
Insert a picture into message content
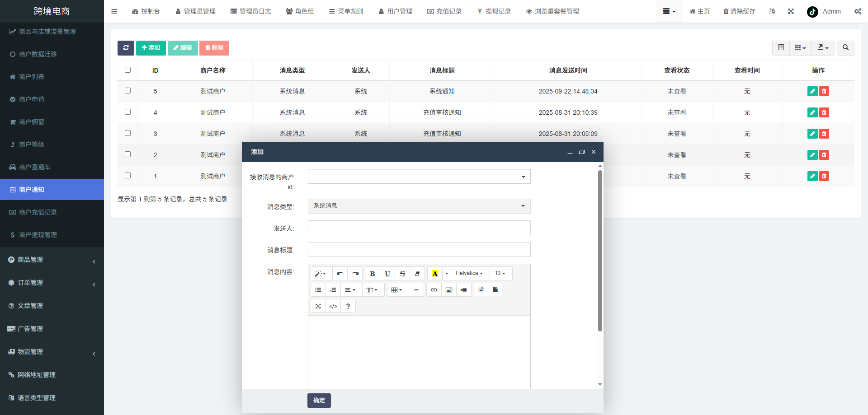tap(448, 289)
